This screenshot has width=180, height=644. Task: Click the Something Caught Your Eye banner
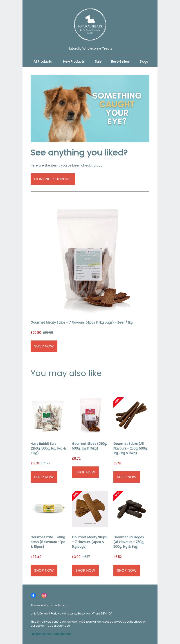click(x=90, y=109)
